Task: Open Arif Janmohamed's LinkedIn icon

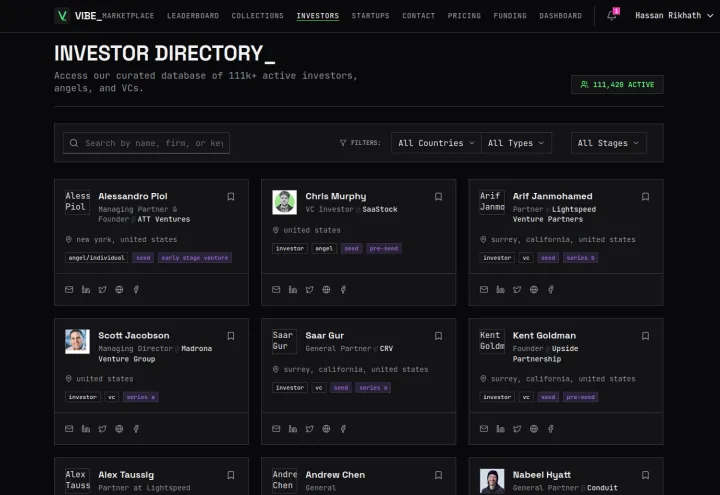Action: tap(501, 289)
